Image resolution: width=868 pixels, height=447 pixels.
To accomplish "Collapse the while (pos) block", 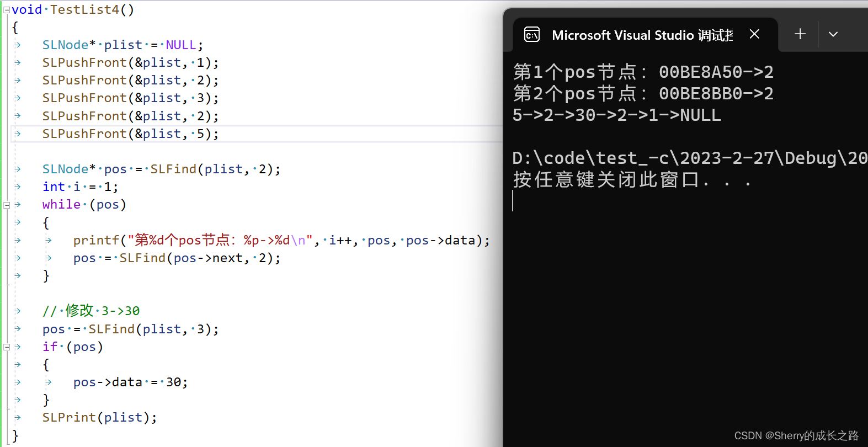I will pos(7,205).
